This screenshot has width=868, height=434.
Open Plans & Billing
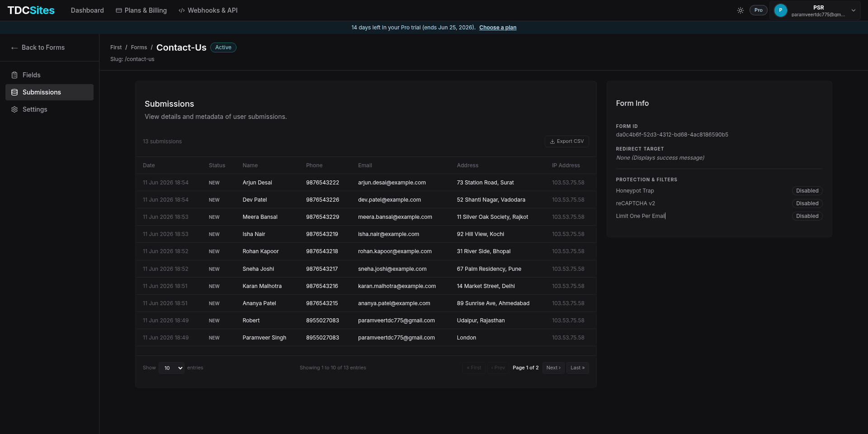pyautogui.click(x=141, y=10)
